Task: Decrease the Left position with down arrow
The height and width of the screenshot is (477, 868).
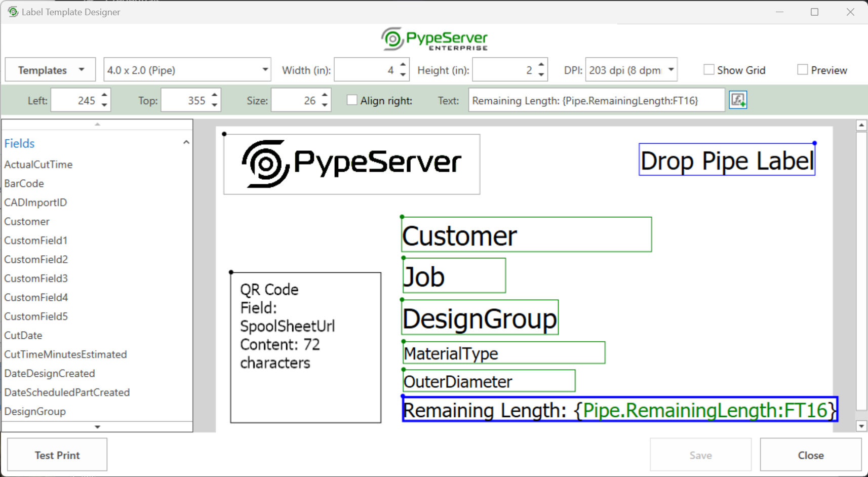Action: [104, 105]
